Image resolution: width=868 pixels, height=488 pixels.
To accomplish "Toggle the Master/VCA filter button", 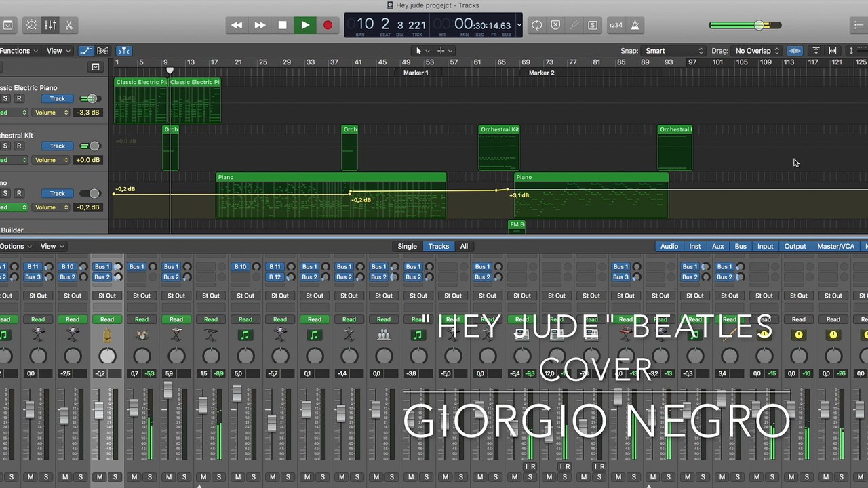I will 836,247.
